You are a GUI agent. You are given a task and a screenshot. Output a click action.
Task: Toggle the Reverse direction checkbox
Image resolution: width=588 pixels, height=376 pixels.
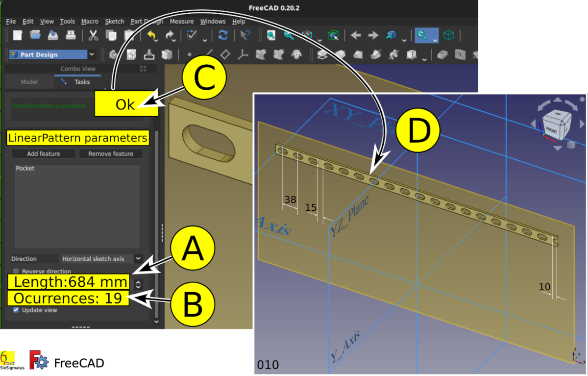[16, 271]
